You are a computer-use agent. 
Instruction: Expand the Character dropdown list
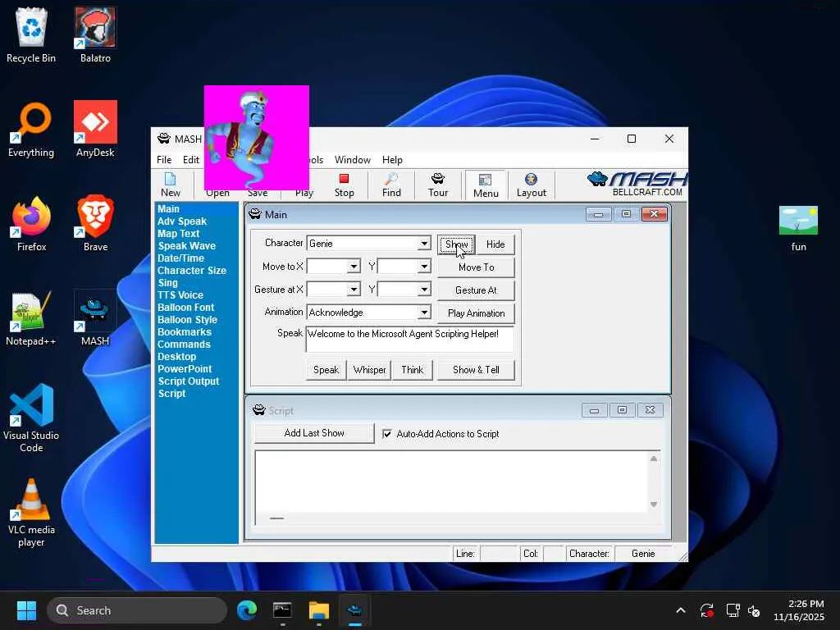(424, 244)
